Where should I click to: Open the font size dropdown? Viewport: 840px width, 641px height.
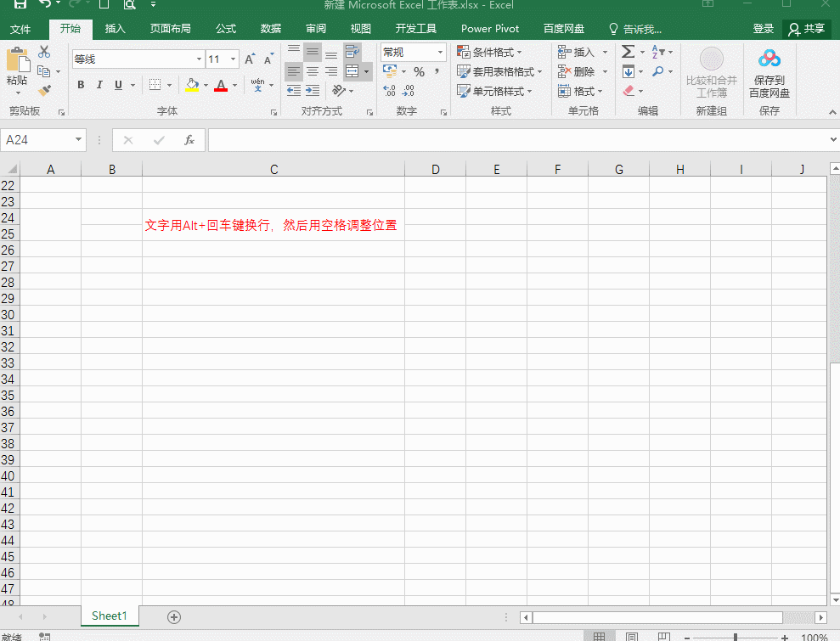[x=233, y=59]
